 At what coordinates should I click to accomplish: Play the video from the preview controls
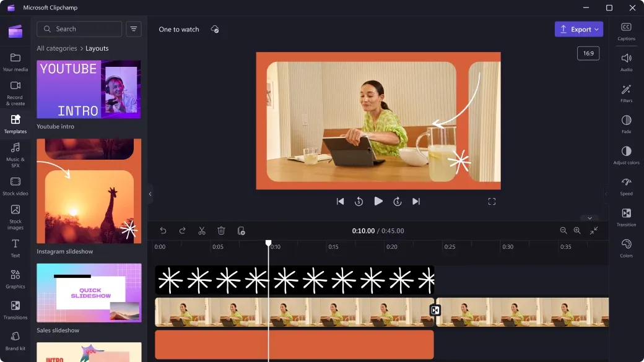tap(378, 200)
